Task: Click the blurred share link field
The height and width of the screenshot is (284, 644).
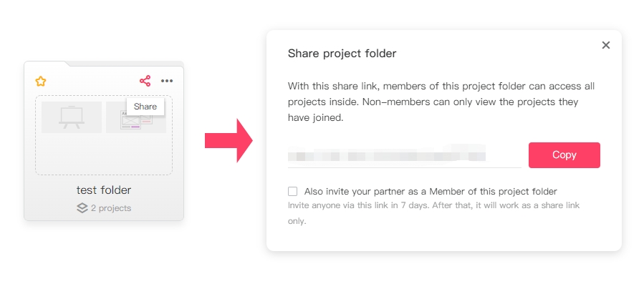Action: (x=405, y=156)
